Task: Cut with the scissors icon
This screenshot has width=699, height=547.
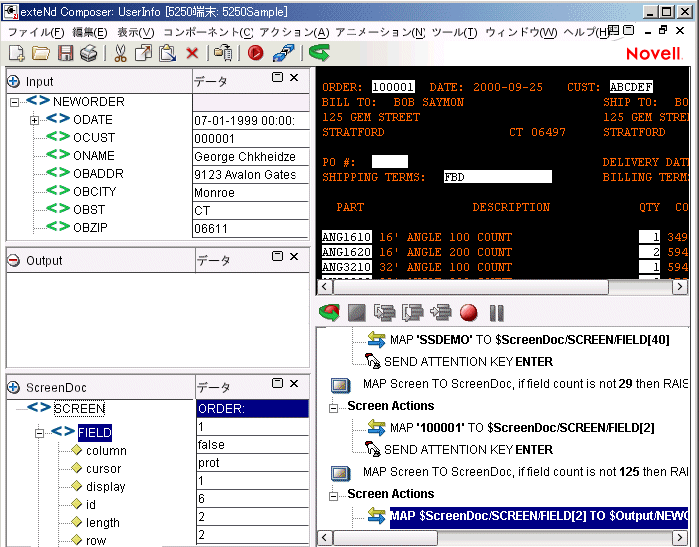Action: click(120, 53)
